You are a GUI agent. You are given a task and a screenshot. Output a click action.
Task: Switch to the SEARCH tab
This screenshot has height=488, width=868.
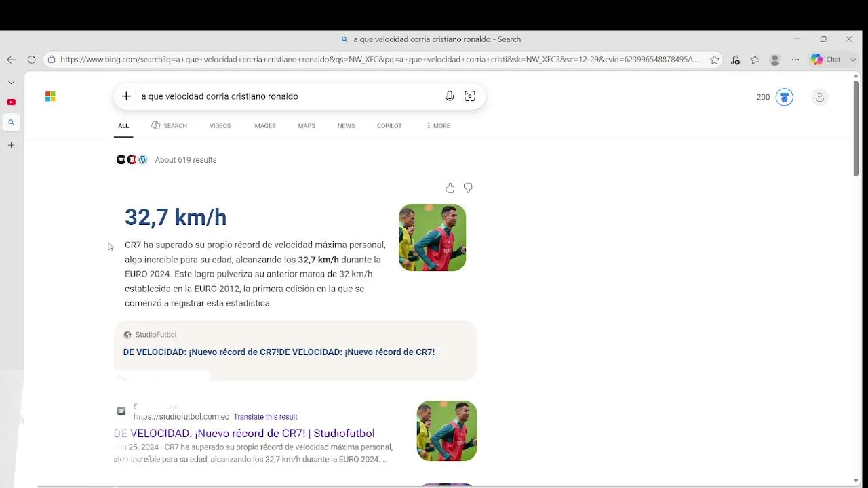[169, 126]
